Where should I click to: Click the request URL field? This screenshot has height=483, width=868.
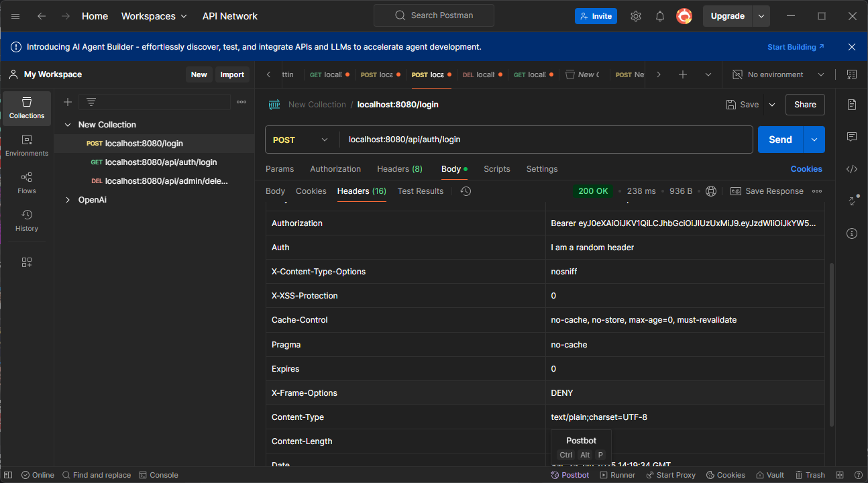coord(546,140)
